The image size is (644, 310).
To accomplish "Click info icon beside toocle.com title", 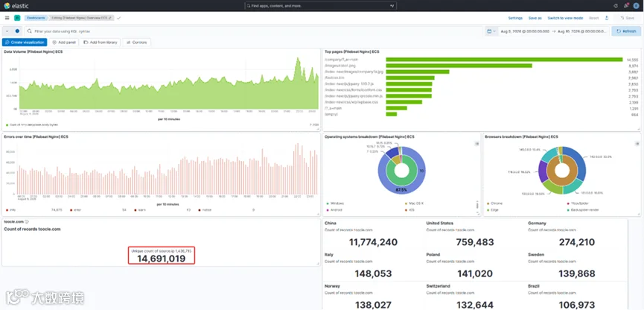I will point(27,221).
